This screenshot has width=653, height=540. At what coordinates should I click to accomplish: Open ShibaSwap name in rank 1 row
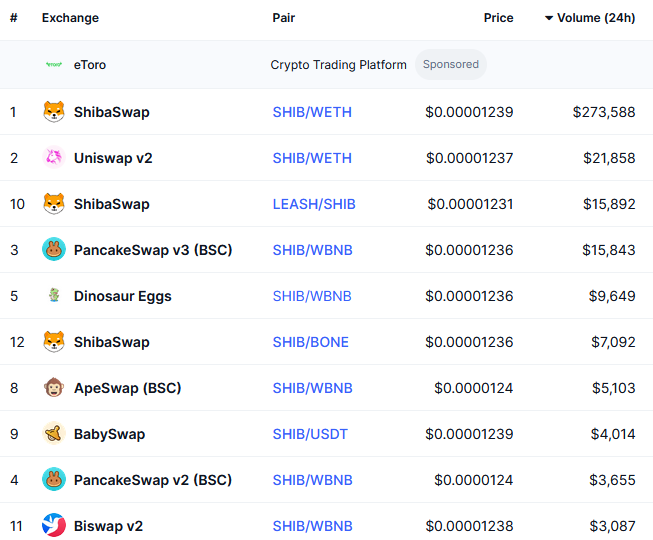pyautogui.click(x=112, y=112)
